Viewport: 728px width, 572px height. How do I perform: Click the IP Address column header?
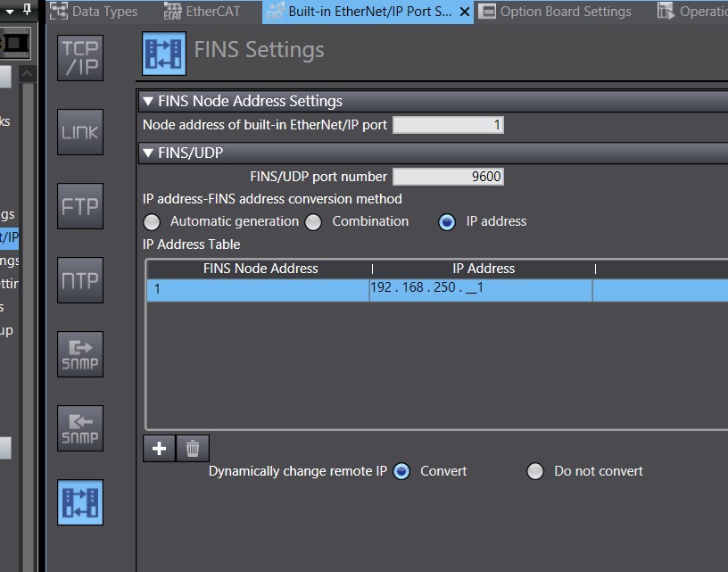[484, 269]
